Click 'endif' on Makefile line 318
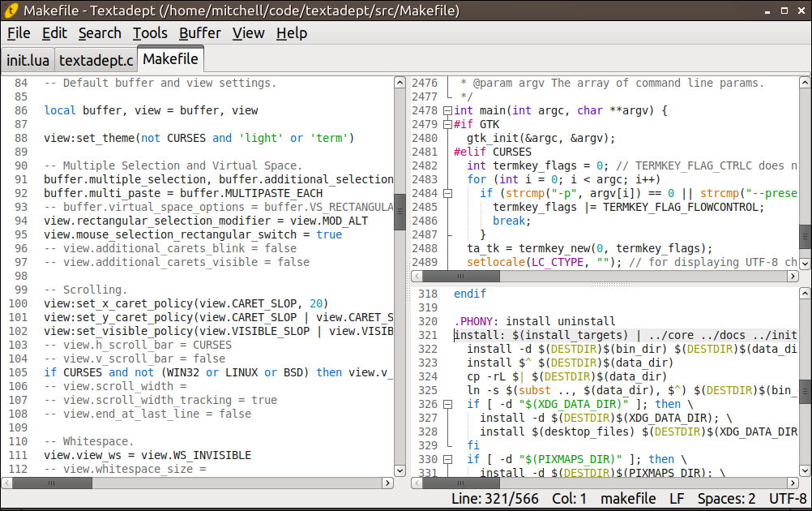812x511 pixels. [470, 294]
